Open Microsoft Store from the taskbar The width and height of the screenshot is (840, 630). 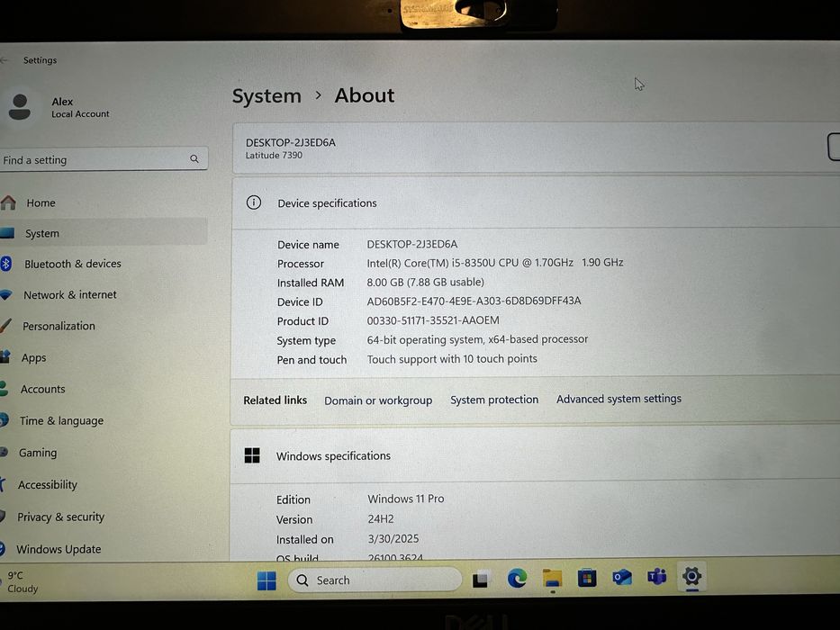coord(587,578)
